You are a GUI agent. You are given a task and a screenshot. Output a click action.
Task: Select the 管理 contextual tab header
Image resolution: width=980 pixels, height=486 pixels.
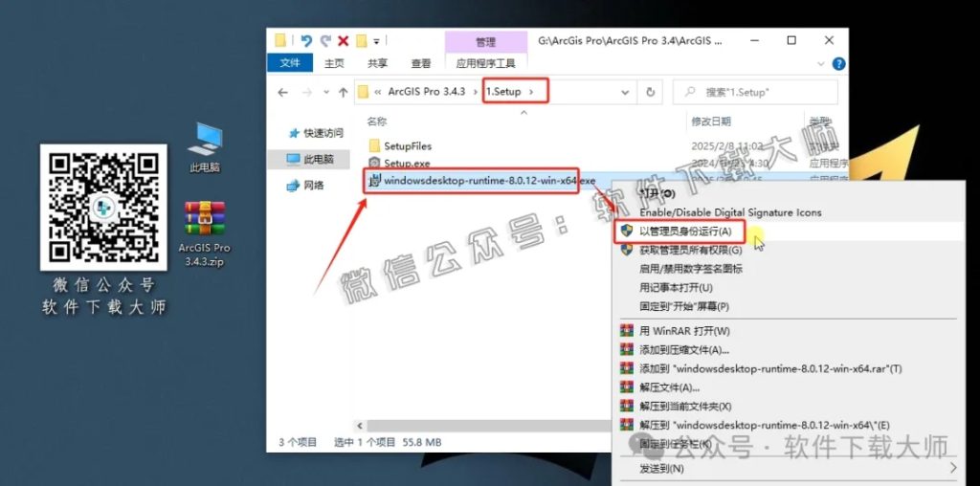tap(485, 42)
